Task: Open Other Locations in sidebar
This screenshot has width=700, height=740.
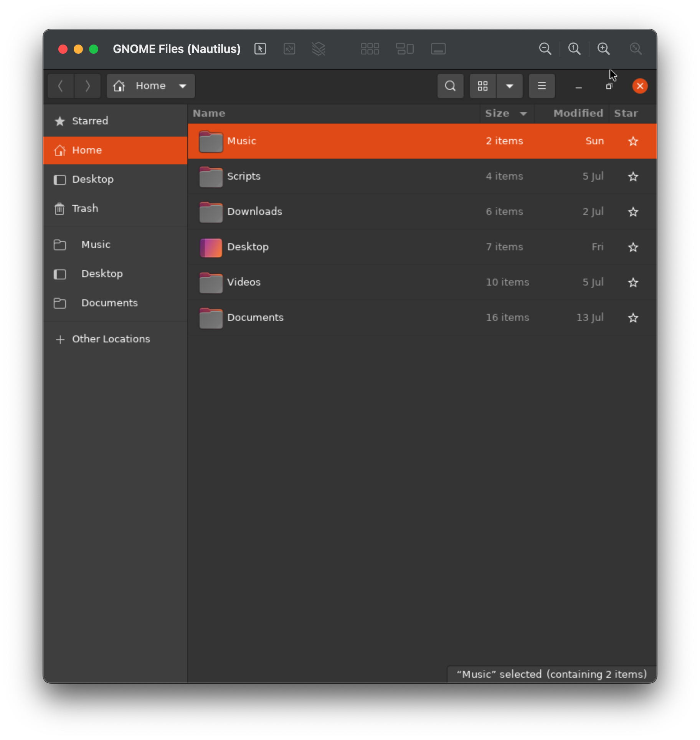Action: (115, 339)
